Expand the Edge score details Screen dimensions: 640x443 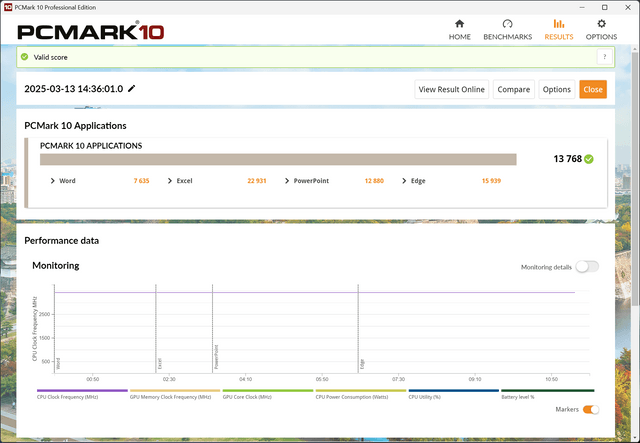[404, 181]
